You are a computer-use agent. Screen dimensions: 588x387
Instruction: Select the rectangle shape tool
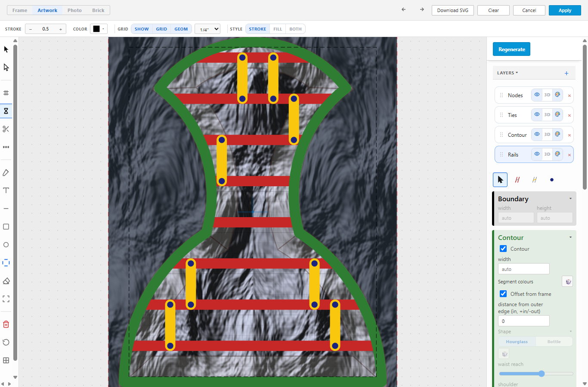[6, 227]
